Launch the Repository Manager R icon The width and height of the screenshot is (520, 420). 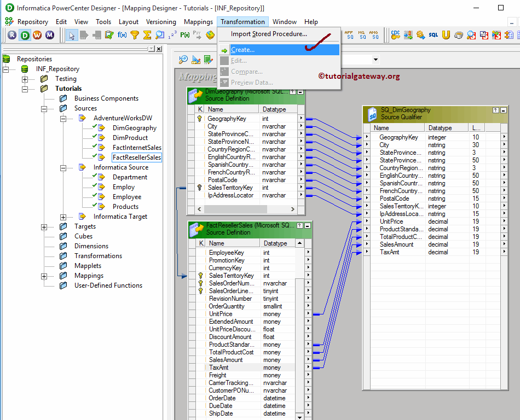pyautogui.click(x=11, y=34)
